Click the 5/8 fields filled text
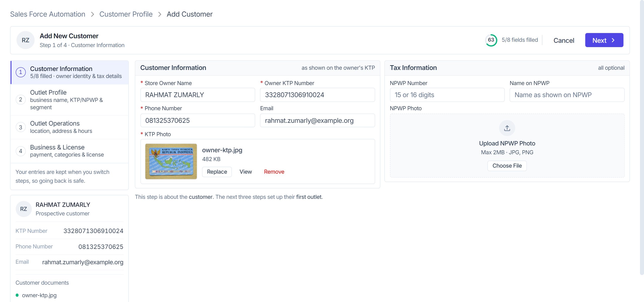The height and width of the screenshot is (302, 644). 520,40
